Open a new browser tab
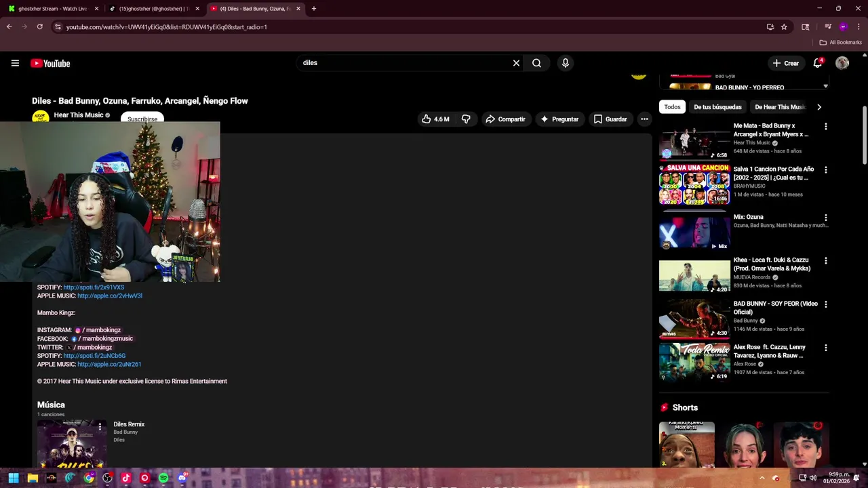The width and height of the screenshot is (868, 488). click(314, 9)
